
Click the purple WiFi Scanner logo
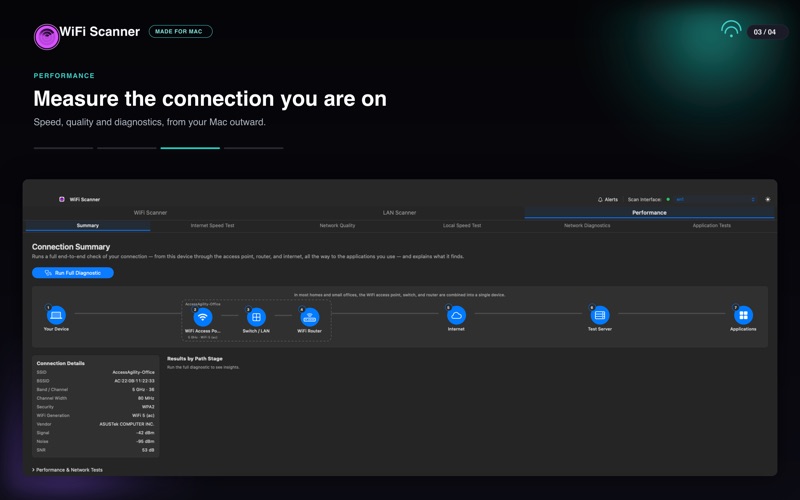pyautogui.click(x=47, y=37)
